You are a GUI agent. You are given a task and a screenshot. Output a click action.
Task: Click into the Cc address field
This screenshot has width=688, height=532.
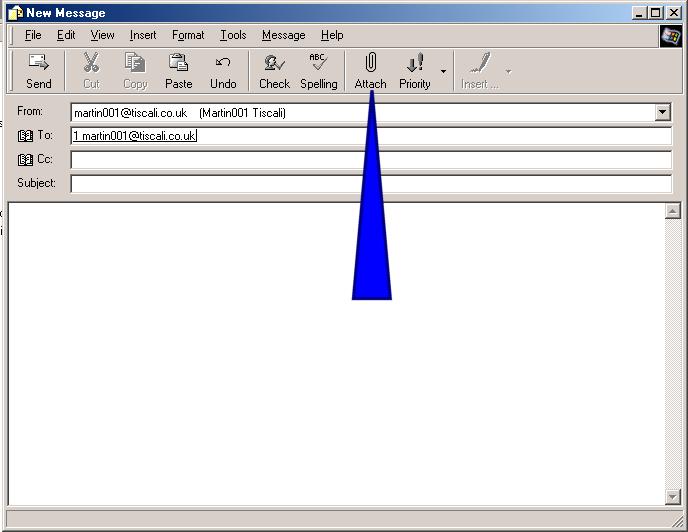(x=370, y=160)
